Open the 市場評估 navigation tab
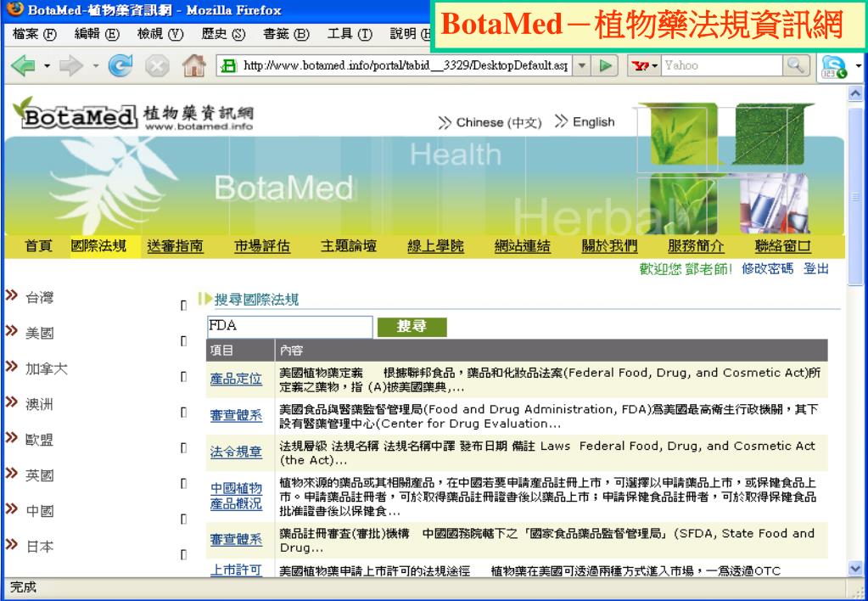The height and width of the screenshot is (601, 868). tap(262, 246)
